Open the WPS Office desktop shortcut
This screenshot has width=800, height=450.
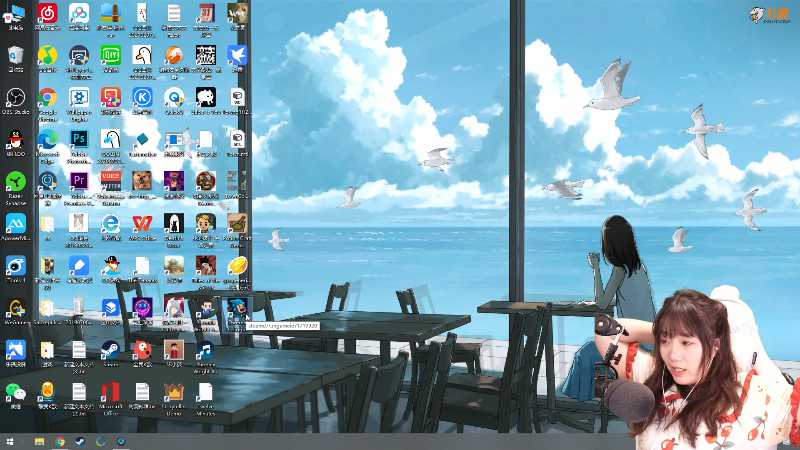point(142,223)
